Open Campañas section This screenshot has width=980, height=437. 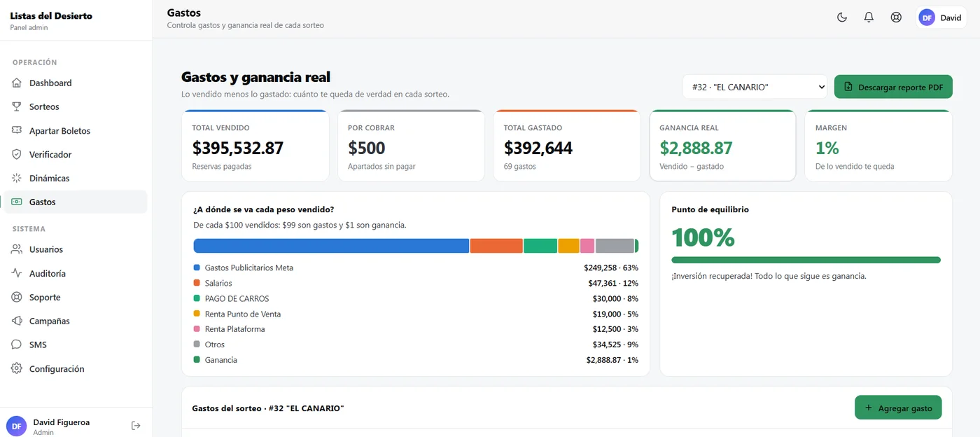(76, 321)
